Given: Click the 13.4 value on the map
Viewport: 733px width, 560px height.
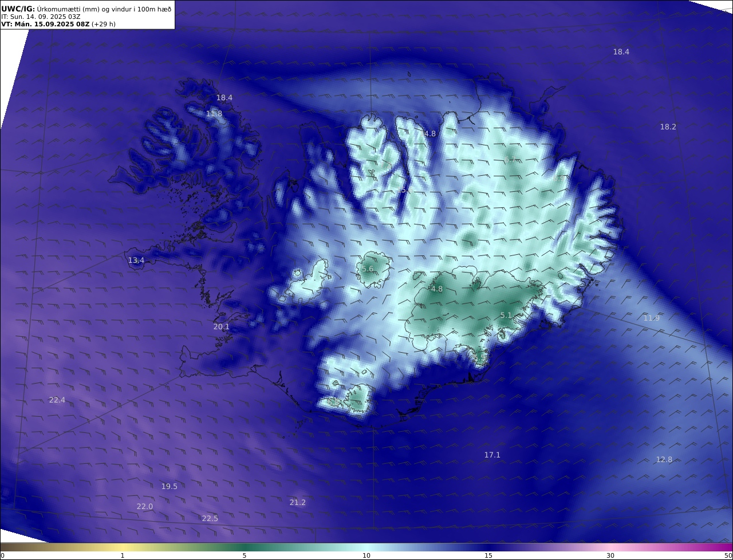Looking at the screenshot, I should 136,261.
